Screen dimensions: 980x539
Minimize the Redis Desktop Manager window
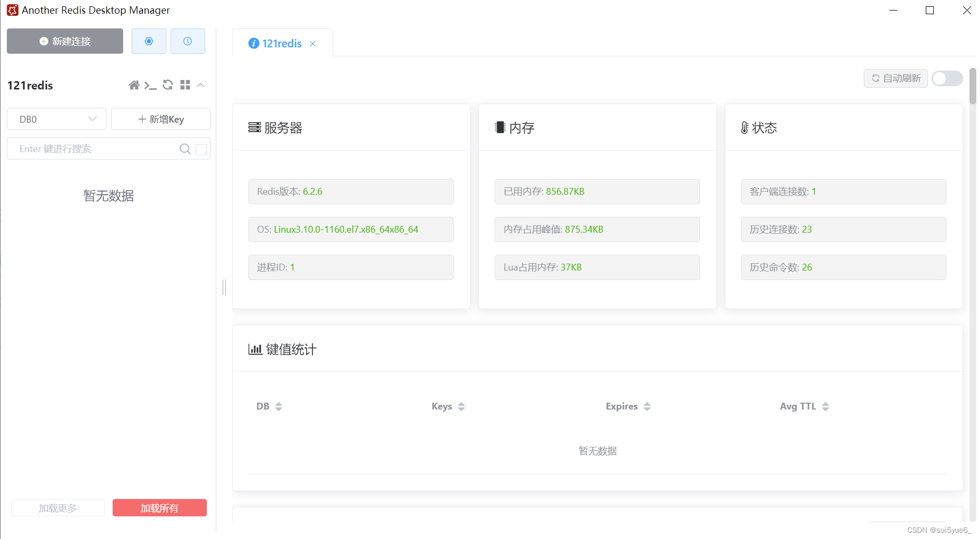pos(893,11)
